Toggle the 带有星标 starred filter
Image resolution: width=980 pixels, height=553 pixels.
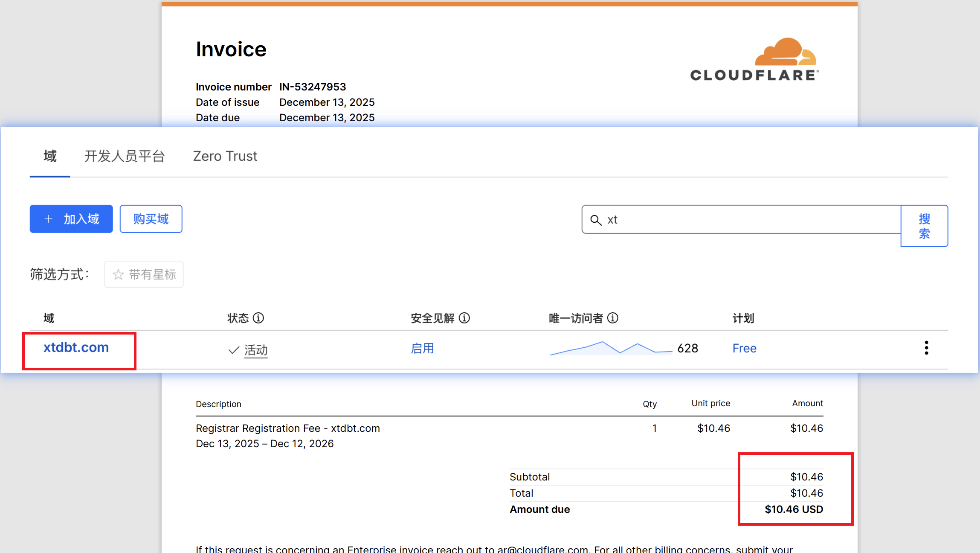point(144,274)
